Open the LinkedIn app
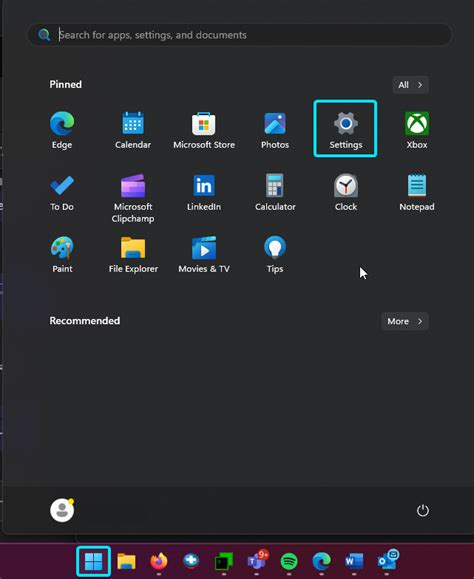Screen dimensions: 474x579 (x=204, y=192)
